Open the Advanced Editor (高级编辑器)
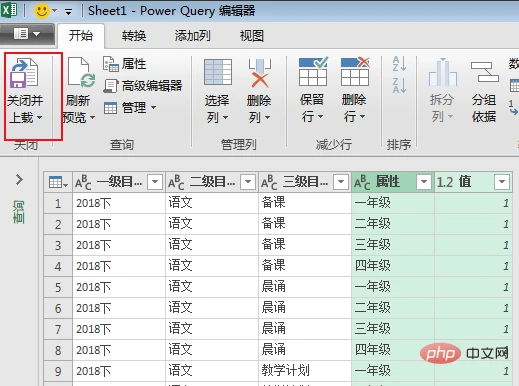 tap(143, 86)
